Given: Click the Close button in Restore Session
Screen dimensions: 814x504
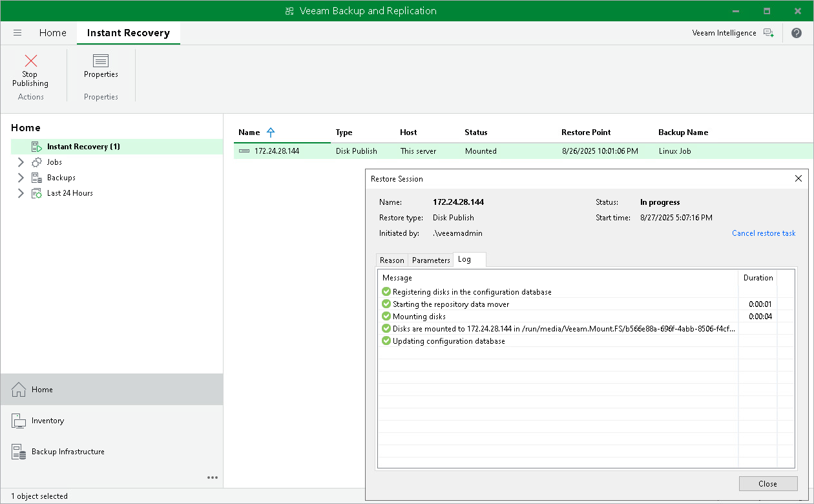Looking at the screenshot, I should coord(768,484).
